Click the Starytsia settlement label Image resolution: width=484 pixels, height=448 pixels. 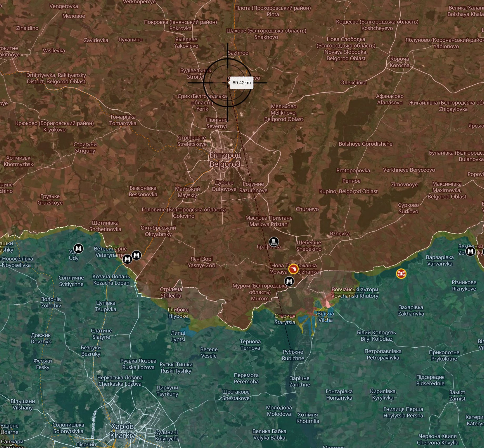pos(285,319)
